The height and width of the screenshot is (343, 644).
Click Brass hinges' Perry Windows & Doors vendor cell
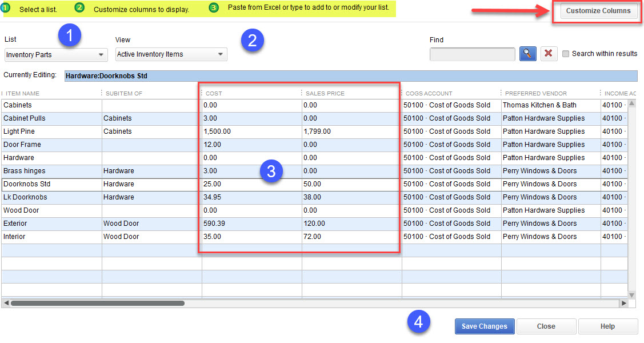[x=551, y=171]
